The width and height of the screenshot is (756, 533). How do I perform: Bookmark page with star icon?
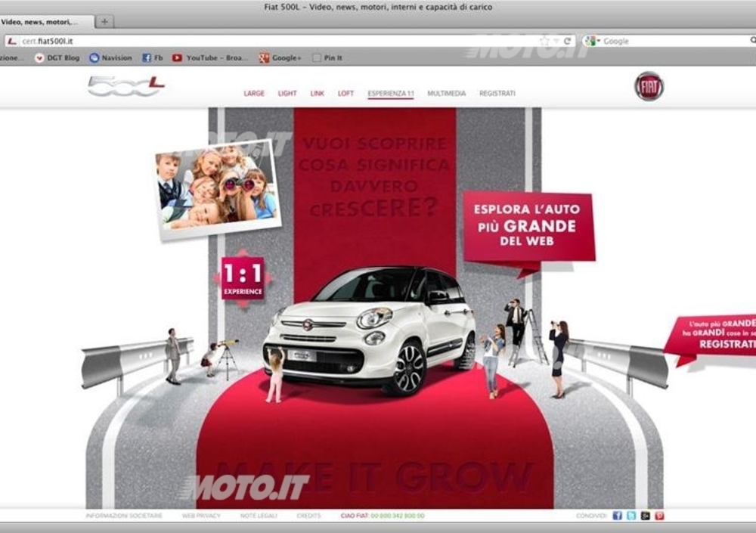tap(544, 41)
